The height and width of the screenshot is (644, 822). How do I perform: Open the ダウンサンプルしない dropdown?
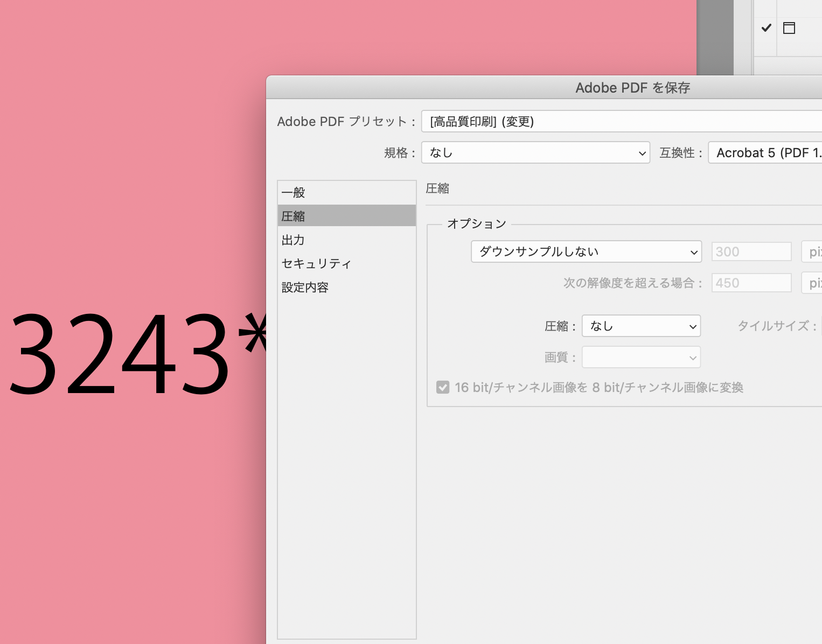(586, 251)
